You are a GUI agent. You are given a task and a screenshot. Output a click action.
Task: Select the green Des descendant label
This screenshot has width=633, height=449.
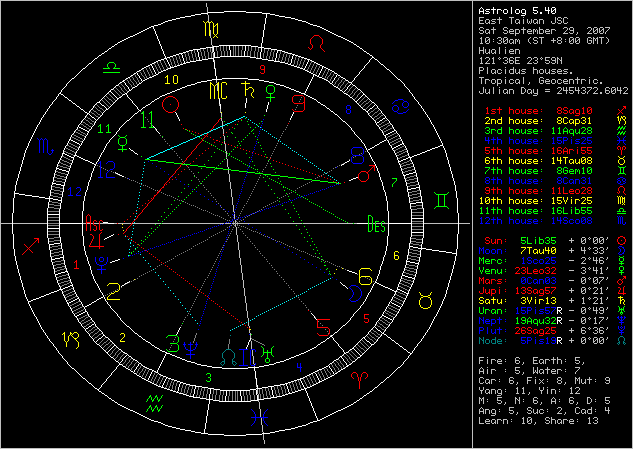(376, 222)
